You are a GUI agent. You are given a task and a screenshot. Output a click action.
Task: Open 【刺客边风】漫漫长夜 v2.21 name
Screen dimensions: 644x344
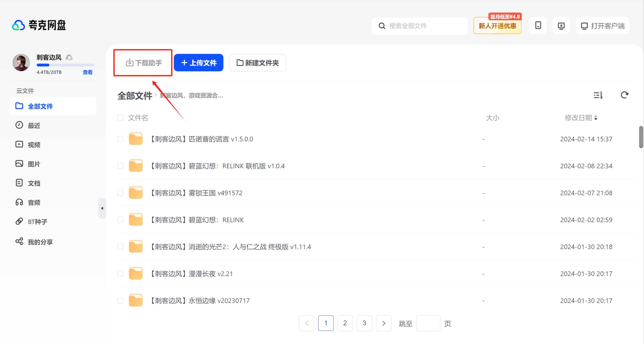190,274
